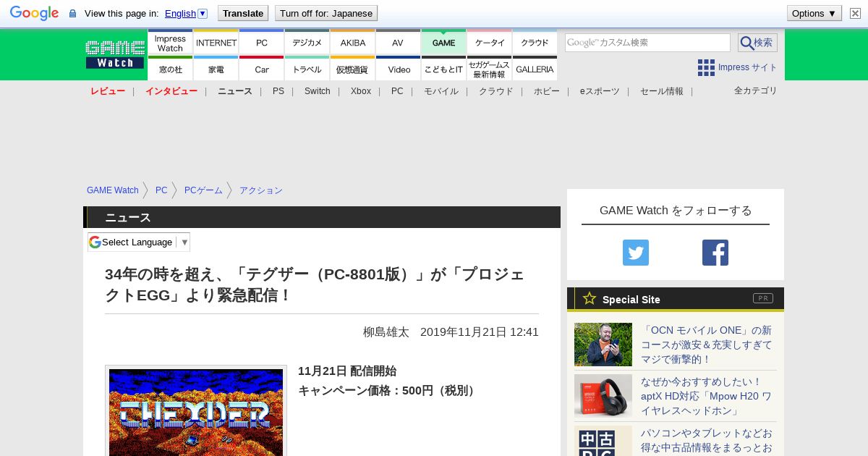
Task: Open the Select Language dropdown
Action: pos(139,242)
